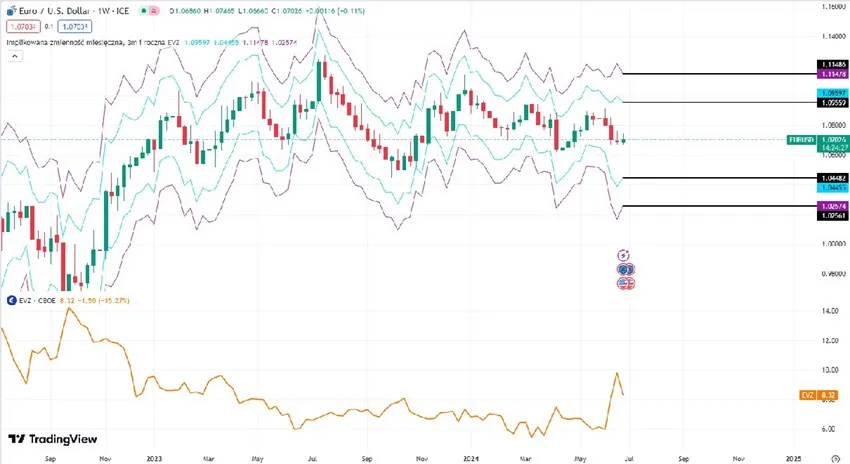Click the −1.50 (−15.27%) EVZ change text

click(102, 300)
